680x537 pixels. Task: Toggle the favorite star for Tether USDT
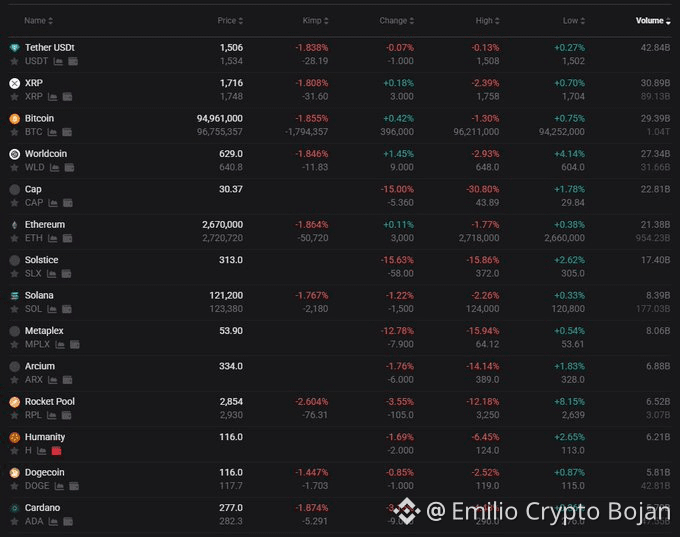(x=14, y=61)
